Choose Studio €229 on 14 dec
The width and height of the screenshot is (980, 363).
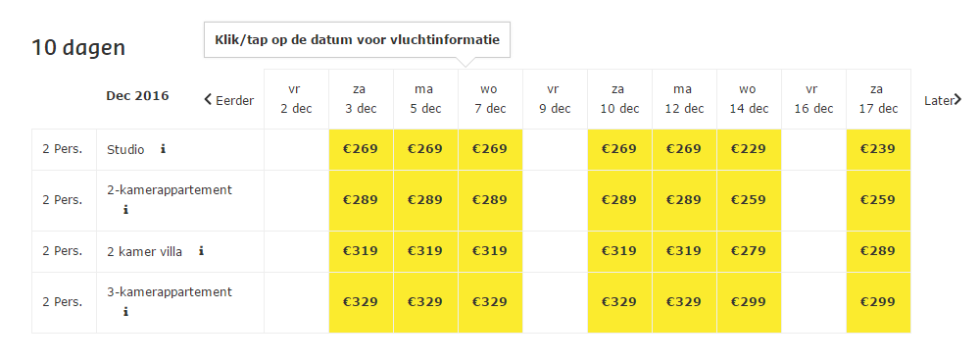point(749,149)
